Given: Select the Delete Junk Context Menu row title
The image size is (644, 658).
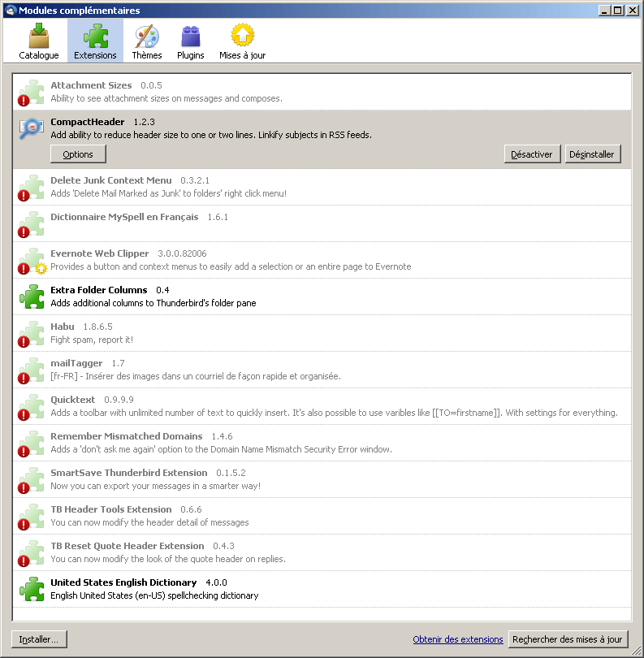Looking at the screenshot, I should [111, 180].
